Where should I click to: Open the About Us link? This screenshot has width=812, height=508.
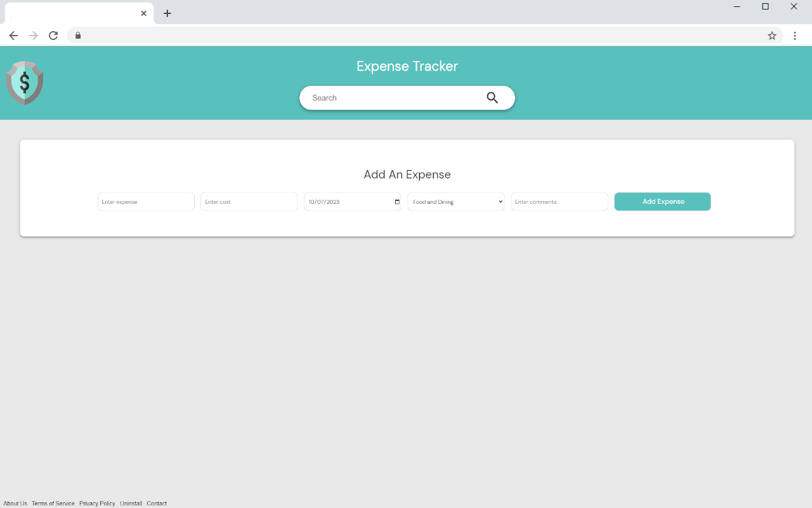[15, 504]
